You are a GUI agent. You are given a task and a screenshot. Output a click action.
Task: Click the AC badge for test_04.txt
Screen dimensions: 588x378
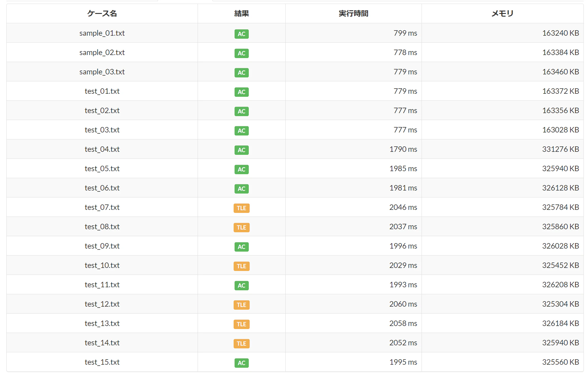click(x=241, y=150)
